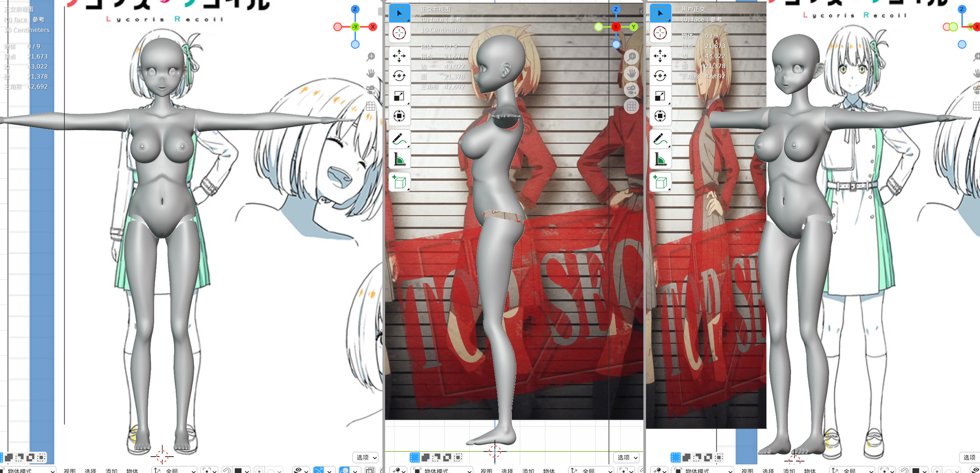Viewport: 980px width, 473px height.
Task: Select the Rotate tool in the middle viewport
Action: pos(399,76)
